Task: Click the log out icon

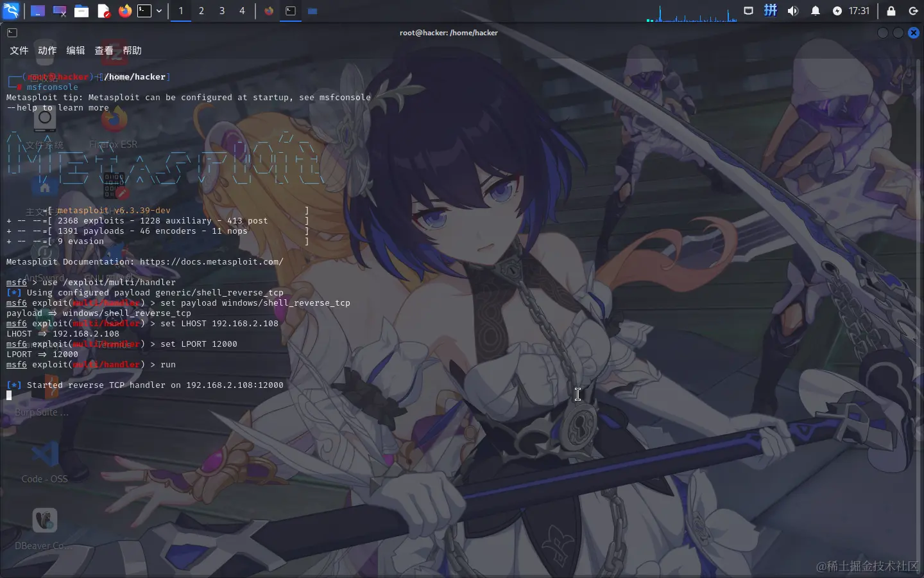Action: tap(914, 11)
